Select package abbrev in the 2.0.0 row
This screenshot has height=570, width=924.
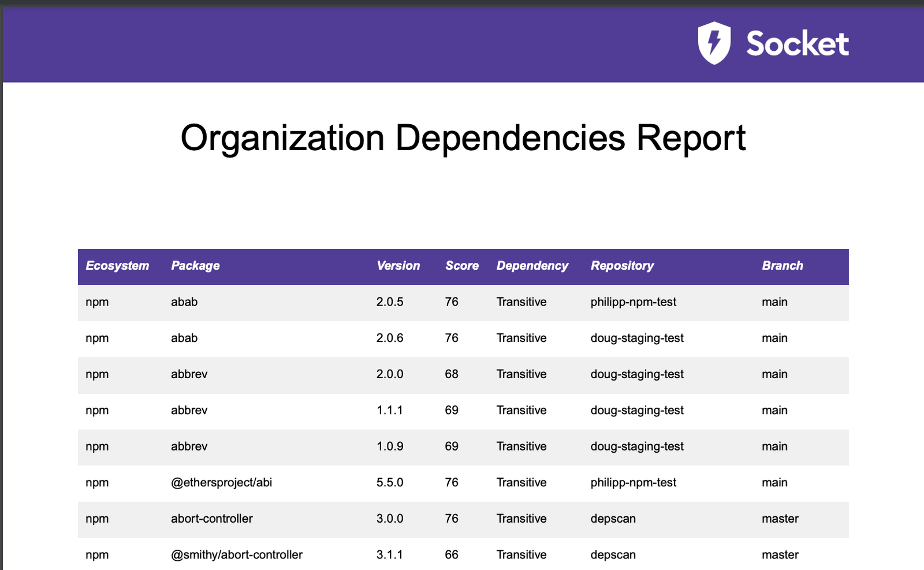click(x=189, y=374)
